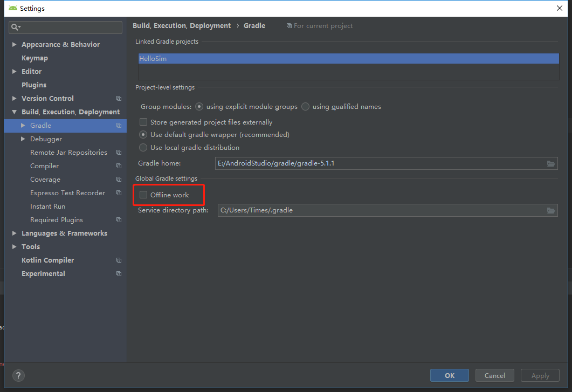Enable the Offline work checkbox
This screenshot has width=572, height=392.
pyautogui.click(x=143, y=195)
